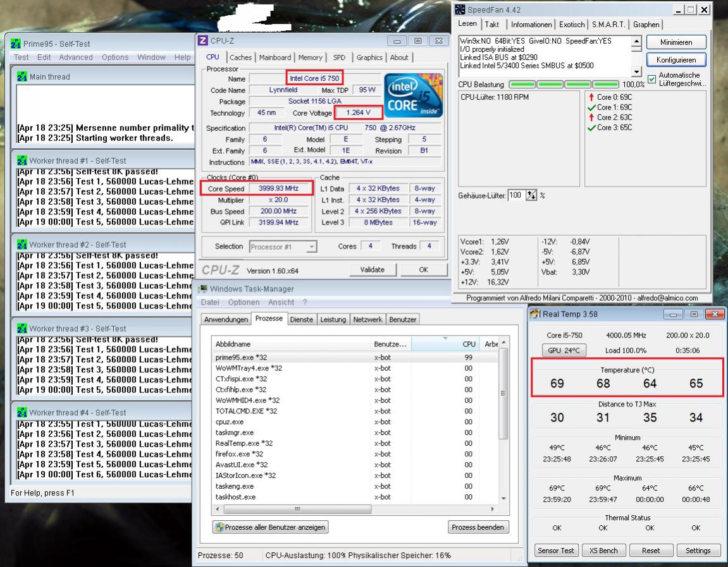Click the CPU-Z title bar Z icon
728x567 pixels.
click(203, 41)
